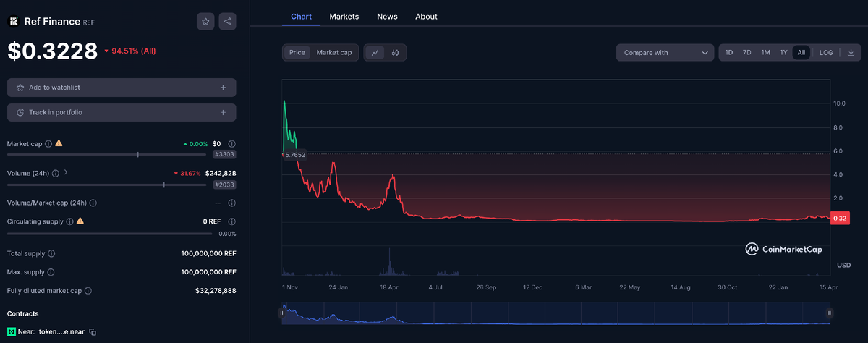Click the share icon beside Ref Finance
This screenshot has width=868, height=343.
pyautogui.click(x=228, y=22)
